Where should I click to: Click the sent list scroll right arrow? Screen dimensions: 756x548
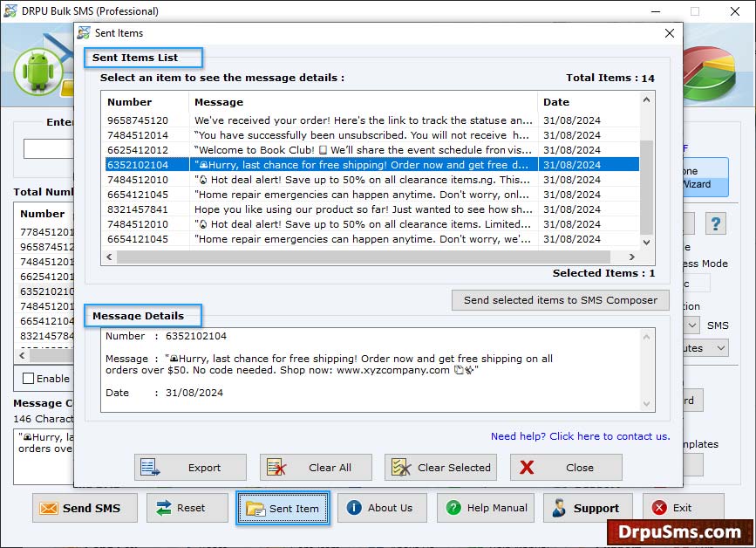[x=631, y=257]
